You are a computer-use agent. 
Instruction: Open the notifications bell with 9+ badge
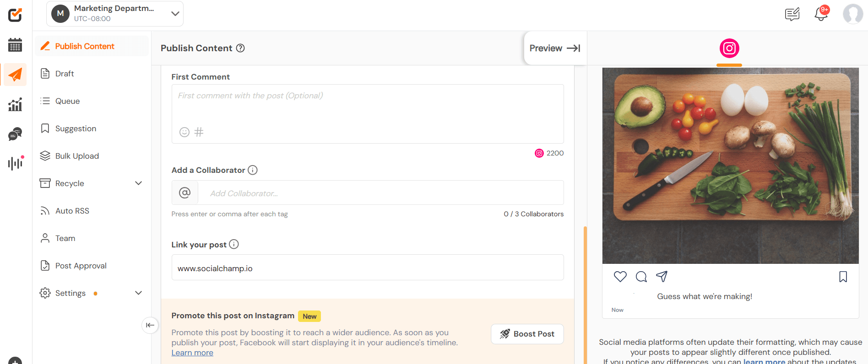pos(821,13)
